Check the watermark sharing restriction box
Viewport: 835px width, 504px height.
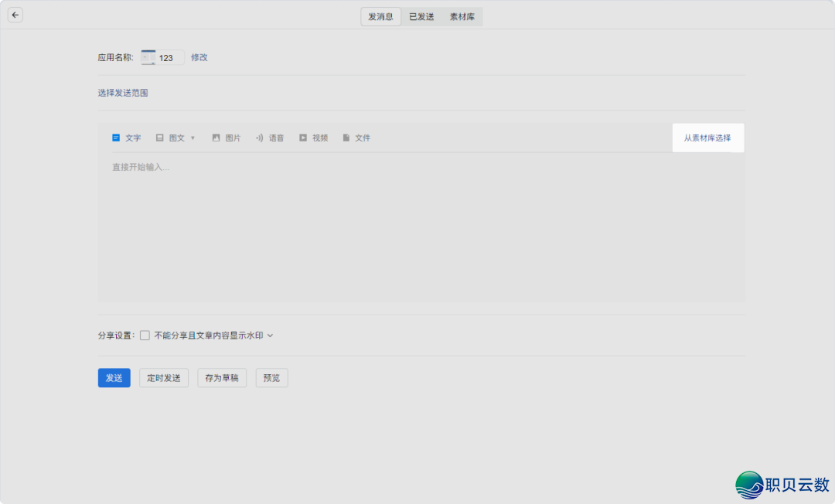click(x=145, y=335)
